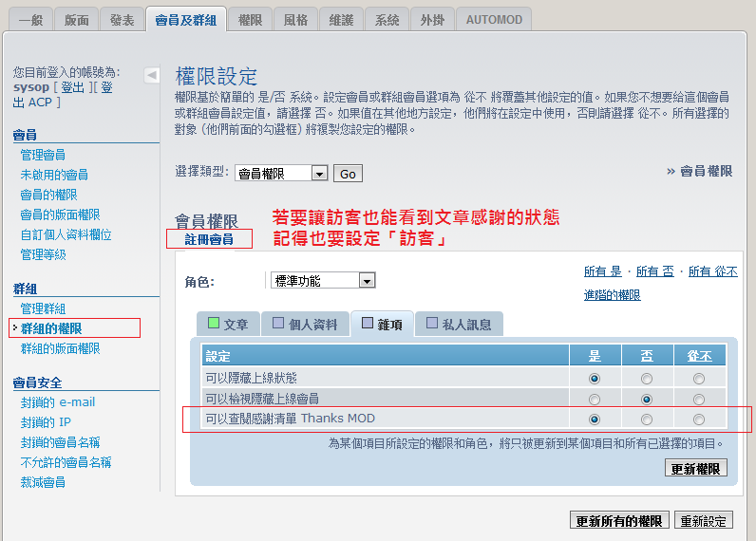
Task: Click the square icon on 個人資料 tab
Action: click(277, 324)
